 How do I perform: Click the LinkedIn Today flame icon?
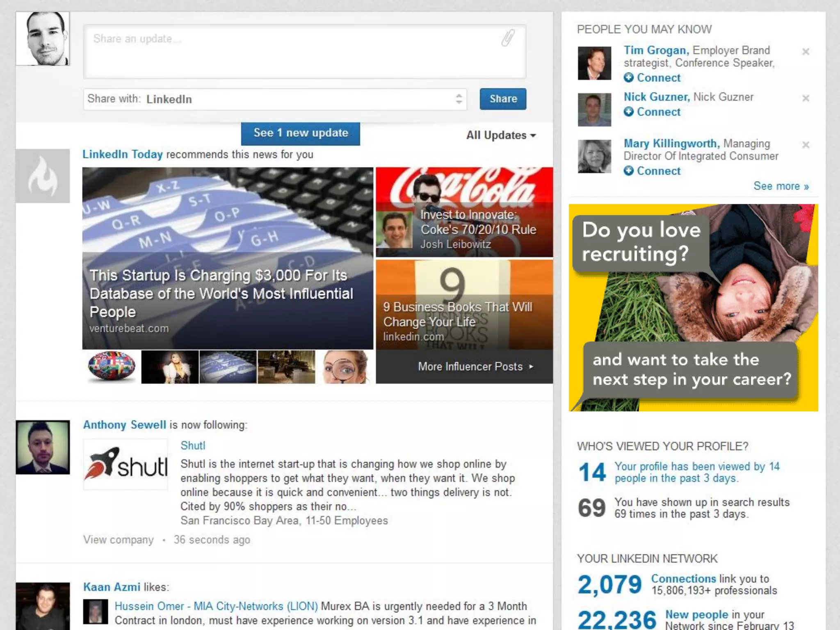coord(43,176)
